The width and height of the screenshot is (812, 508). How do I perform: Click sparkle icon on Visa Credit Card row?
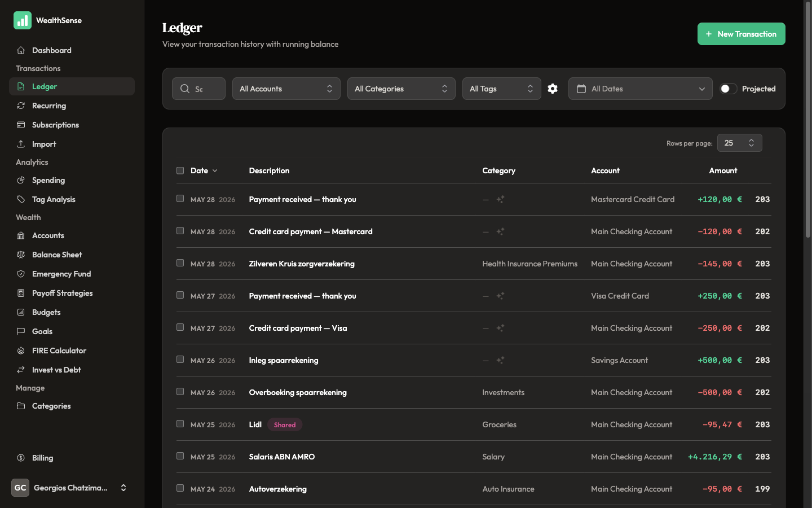click(500, 296)
